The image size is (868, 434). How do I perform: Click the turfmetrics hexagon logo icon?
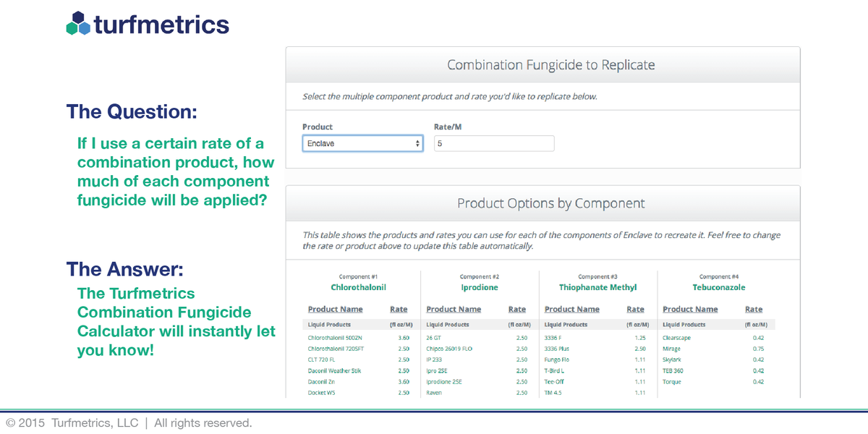[77, 24]
